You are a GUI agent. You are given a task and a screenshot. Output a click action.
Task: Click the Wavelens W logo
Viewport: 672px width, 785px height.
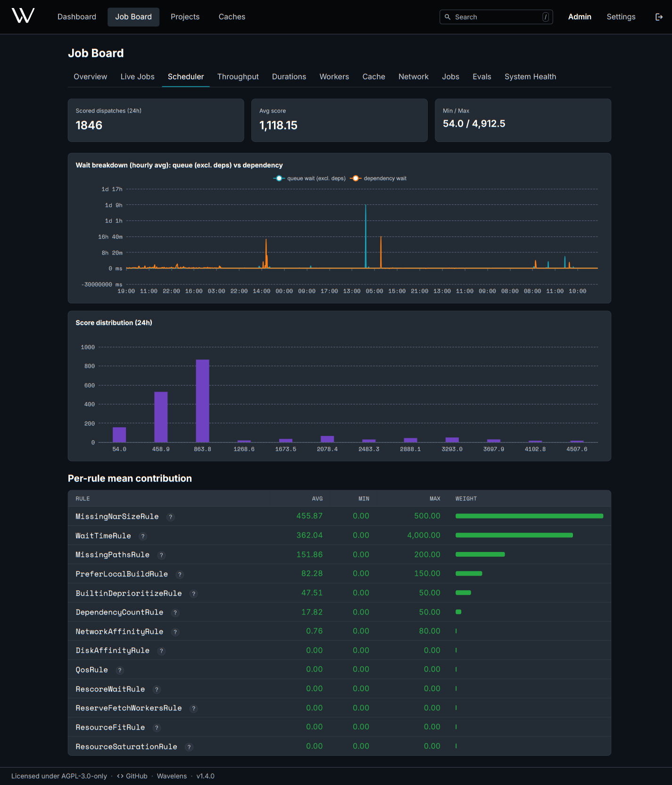pos(23,16)
